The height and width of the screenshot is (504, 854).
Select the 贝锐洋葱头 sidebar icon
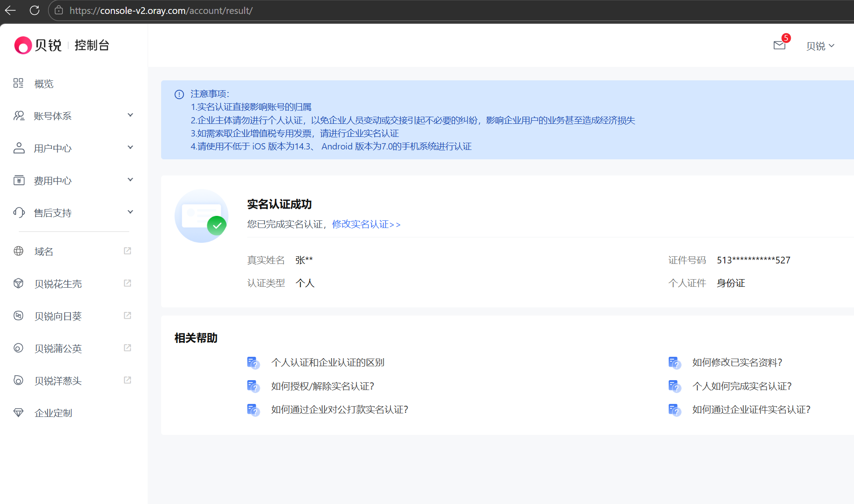click(x=19, y=381)
